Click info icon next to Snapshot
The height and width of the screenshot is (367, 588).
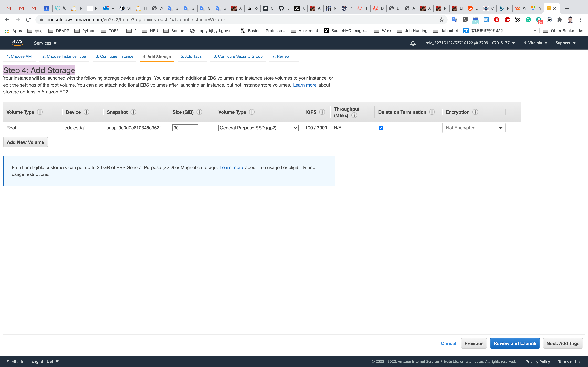point(133,112)
